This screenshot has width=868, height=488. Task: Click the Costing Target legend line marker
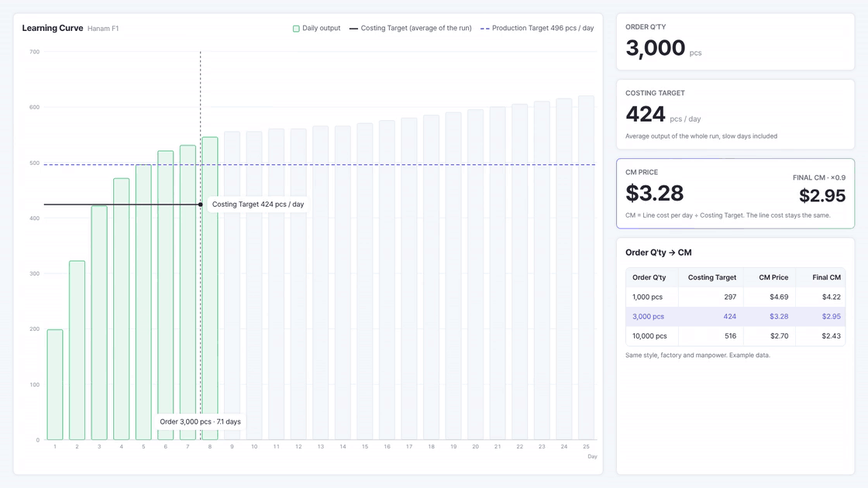click(x=353, y=28)
